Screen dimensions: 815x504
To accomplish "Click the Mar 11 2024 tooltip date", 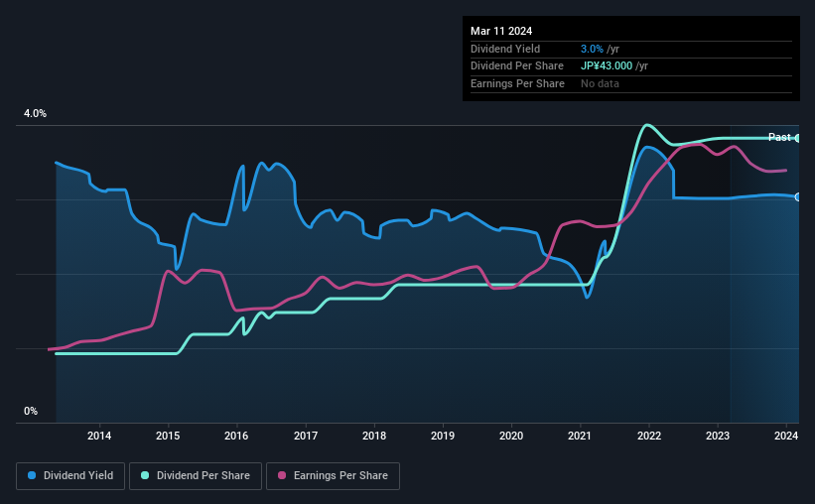I will click(501, 31).
